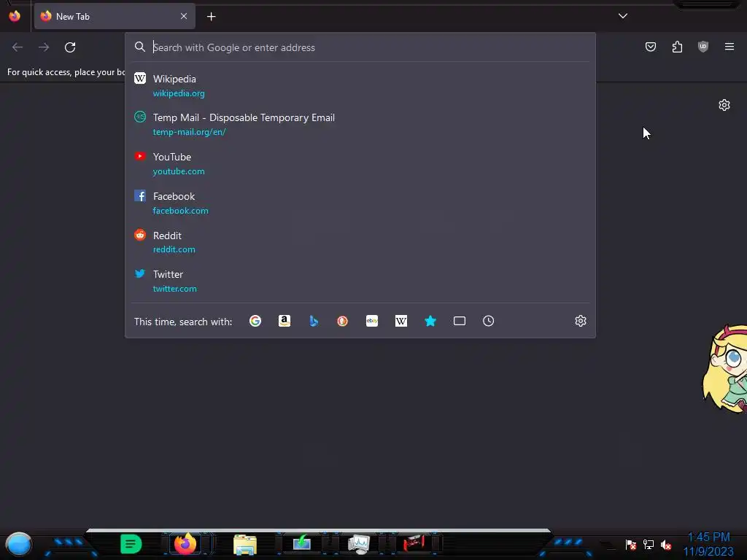Open the Facebook suggestion
The height and width of the screenshot is (560, 747).
coord(360,203)
